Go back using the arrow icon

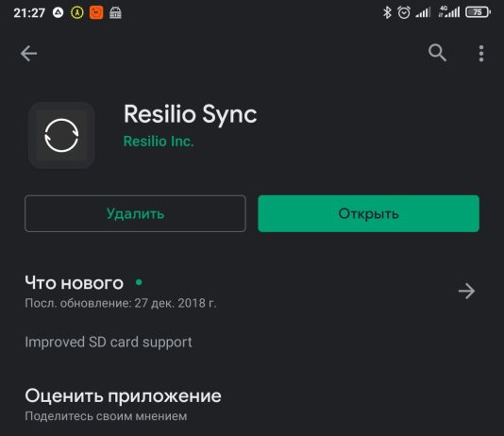click(28, 54)
